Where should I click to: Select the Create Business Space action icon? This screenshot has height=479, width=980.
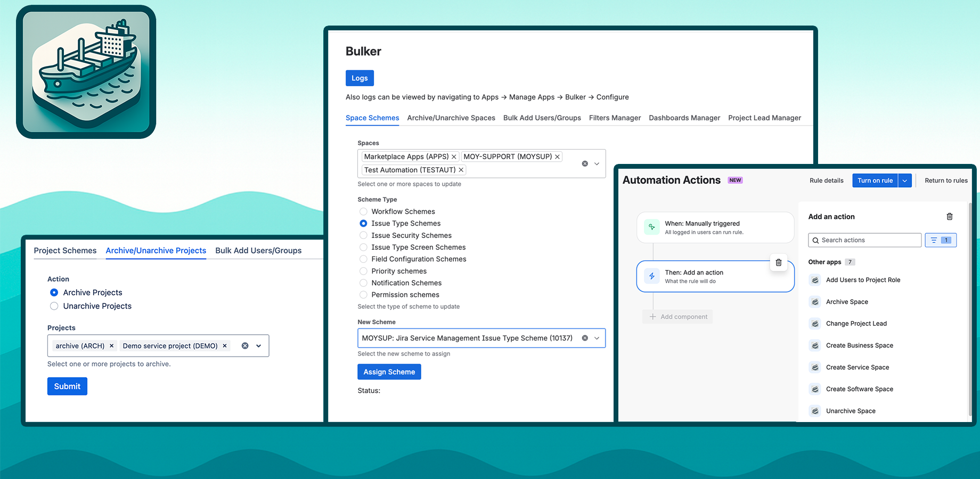814,345
